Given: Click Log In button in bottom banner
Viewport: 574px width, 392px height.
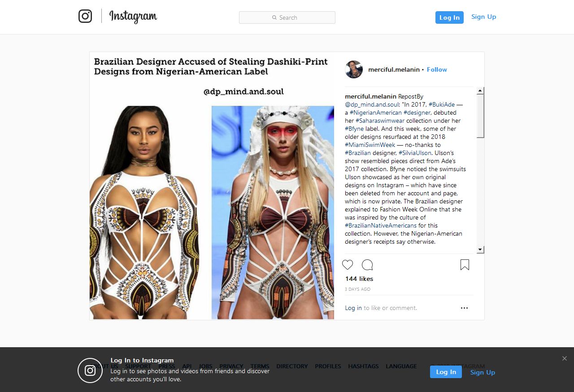Looking at the screenshot, I should click(446, 372).
